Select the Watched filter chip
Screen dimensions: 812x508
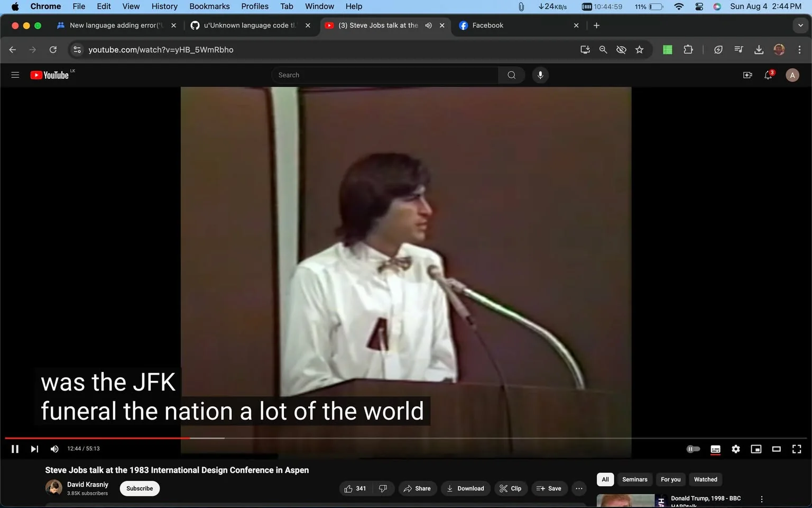706,479
